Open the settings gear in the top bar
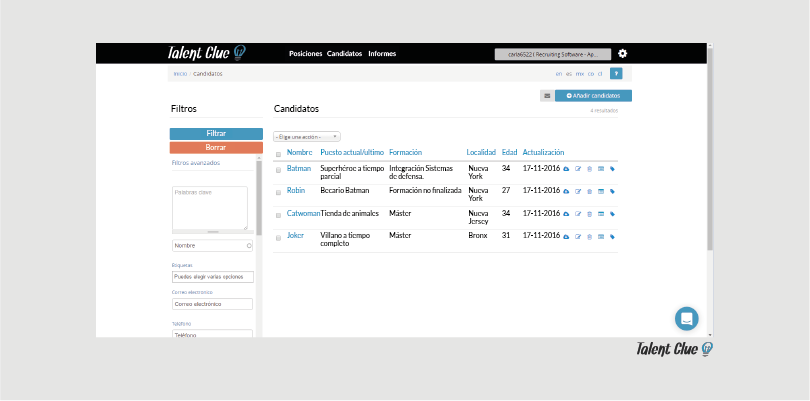Viewport: 810px width, 401px height. pos(623,53)
